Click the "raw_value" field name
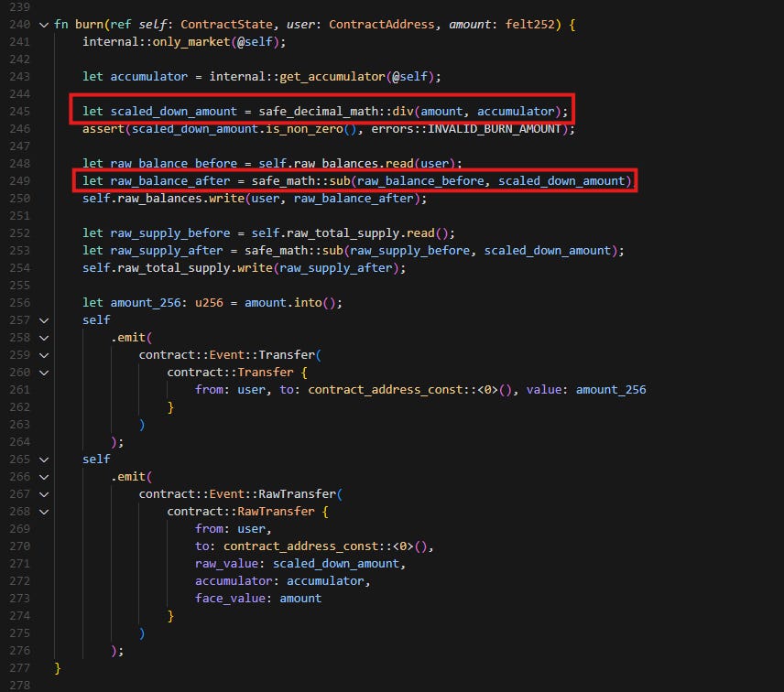784x692 pixels. click(226, 564)
